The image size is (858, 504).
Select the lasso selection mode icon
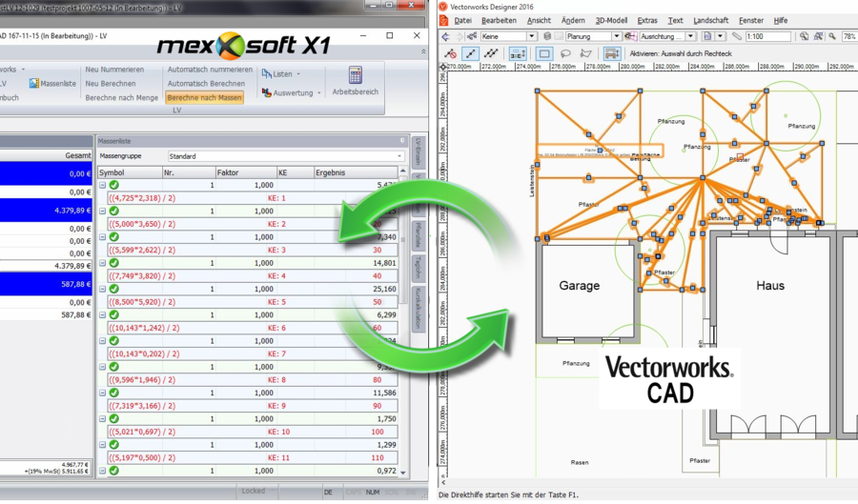(565, 54)
